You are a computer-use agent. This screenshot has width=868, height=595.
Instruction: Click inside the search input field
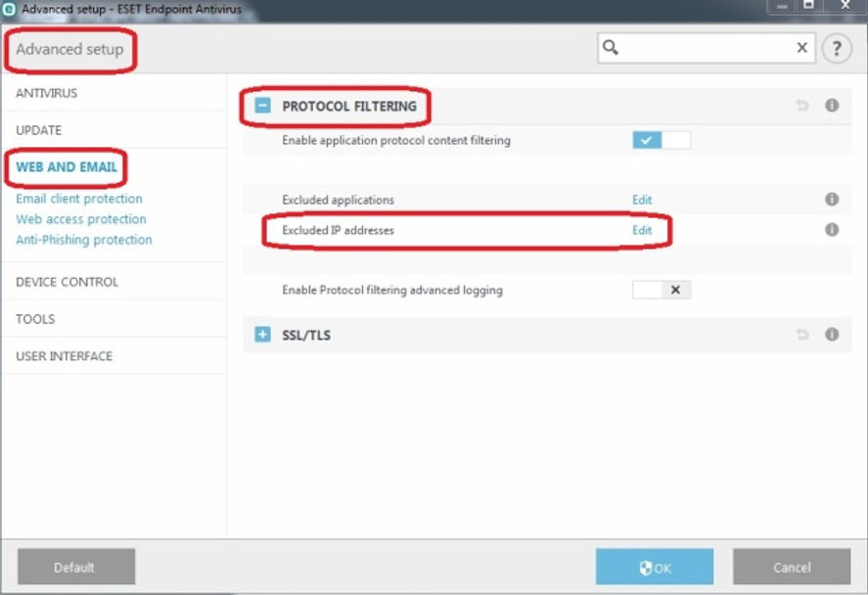click(x=706, y=48)
